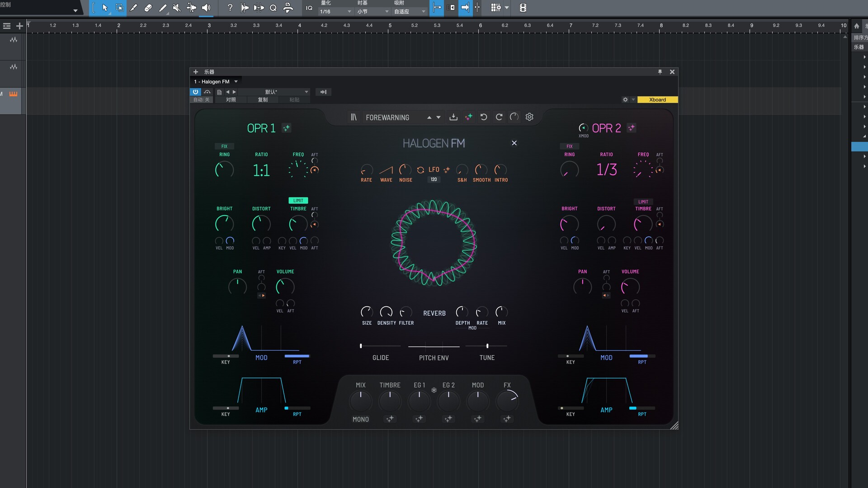Image resolution: width=868 pixels, height=488 pixels.
Task: Undo the last plugin change
Action: (484, 117)
